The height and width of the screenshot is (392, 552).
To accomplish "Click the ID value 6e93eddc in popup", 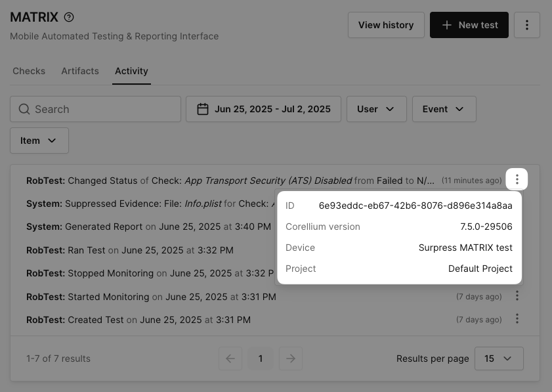I will pyautogui.click(x=415, y=206).
